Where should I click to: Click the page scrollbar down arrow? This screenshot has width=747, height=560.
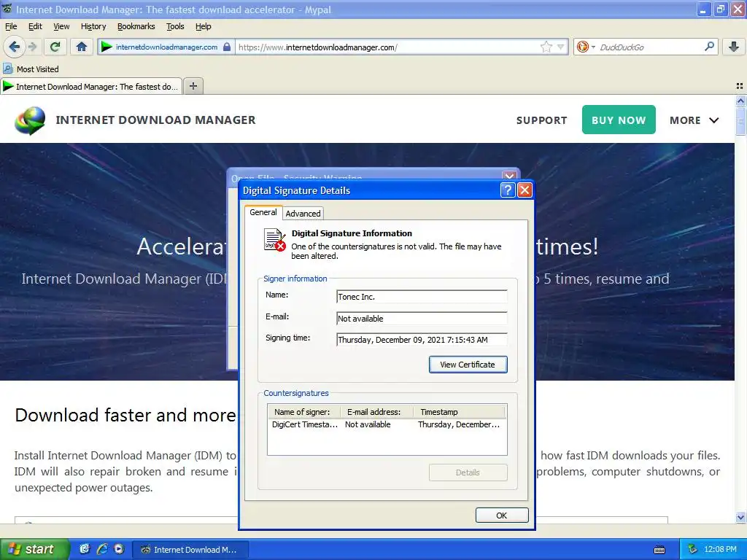[740, 517]
